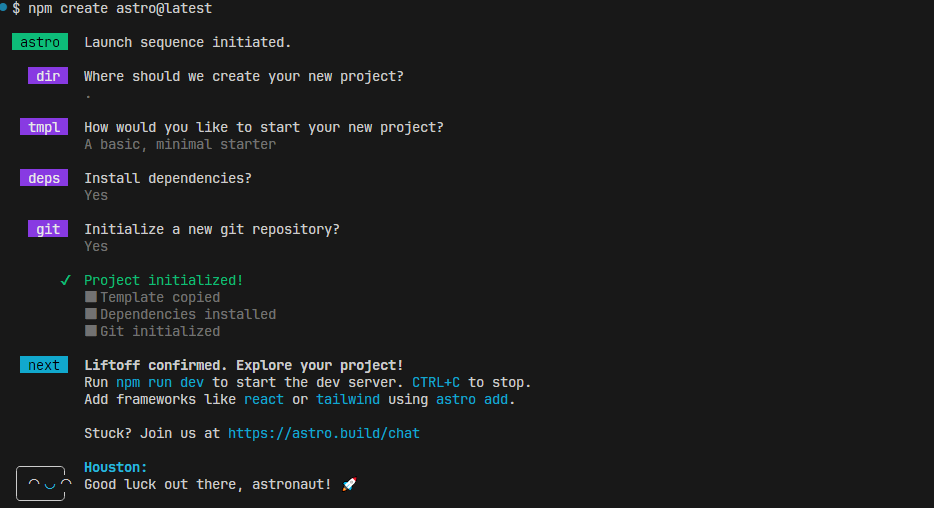
Task: Click the square beside Git initialized
Action: (91, 331)
